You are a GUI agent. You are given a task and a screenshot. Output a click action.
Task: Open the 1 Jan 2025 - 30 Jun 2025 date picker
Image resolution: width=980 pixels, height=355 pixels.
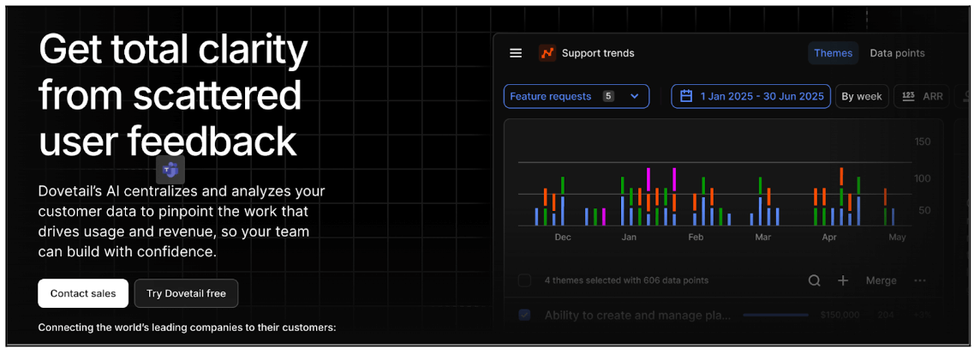click(750, 96)
